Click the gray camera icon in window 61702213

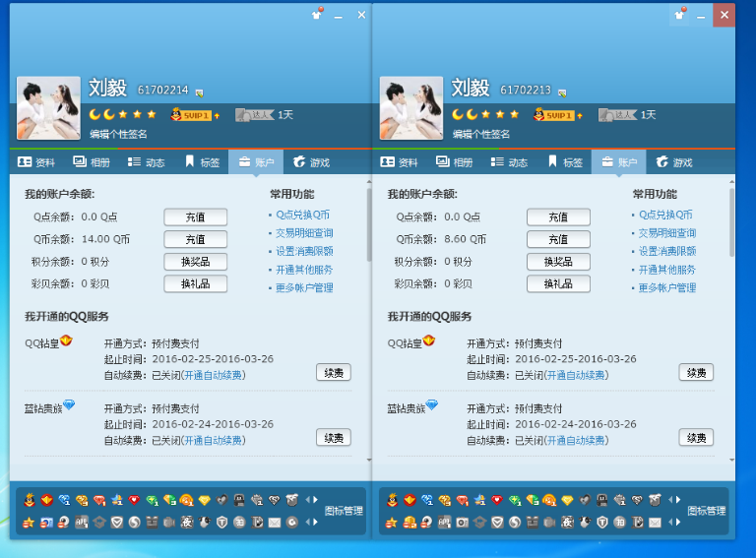point(463,523)
